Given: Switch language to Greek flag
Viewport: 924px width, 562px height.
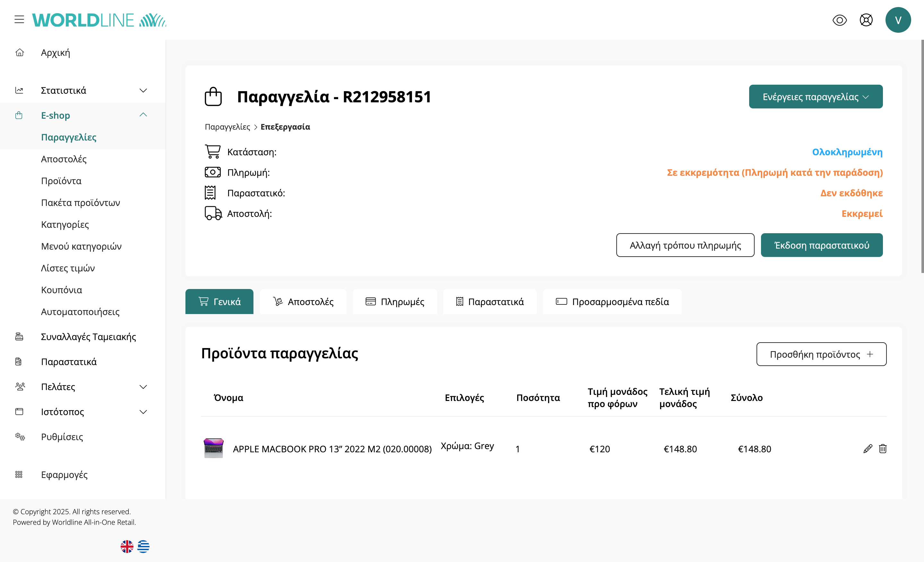Looking at the screenshot, I should coord(143,546).
